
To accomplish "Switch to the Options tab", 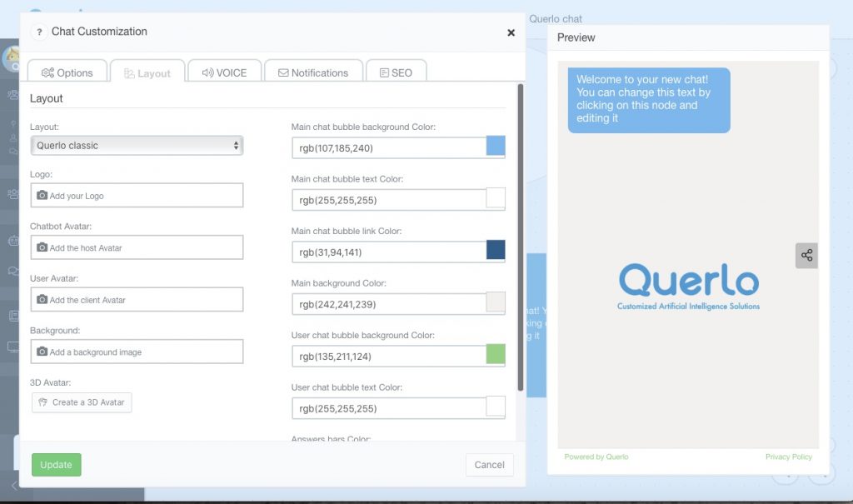I will [x=67, y=72].
